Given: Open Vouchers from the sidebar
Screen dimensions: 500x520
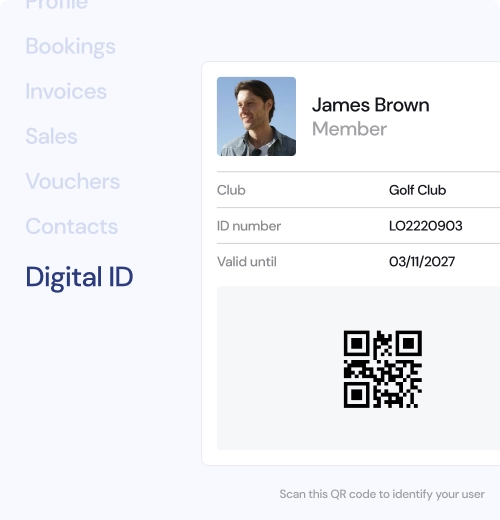Looking at the screenshot, I should point(73,181).
